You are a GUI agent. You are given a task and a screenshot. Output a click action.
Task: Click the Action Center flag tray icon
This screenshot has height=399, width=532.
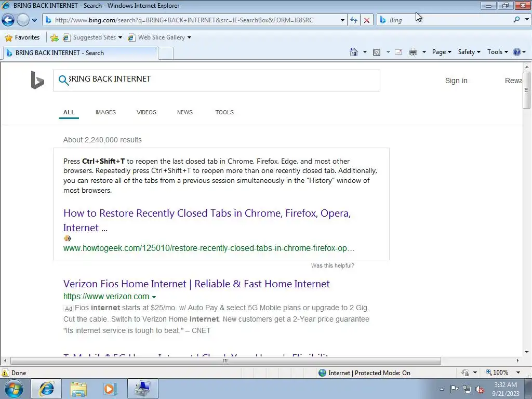tap(454, 389)
